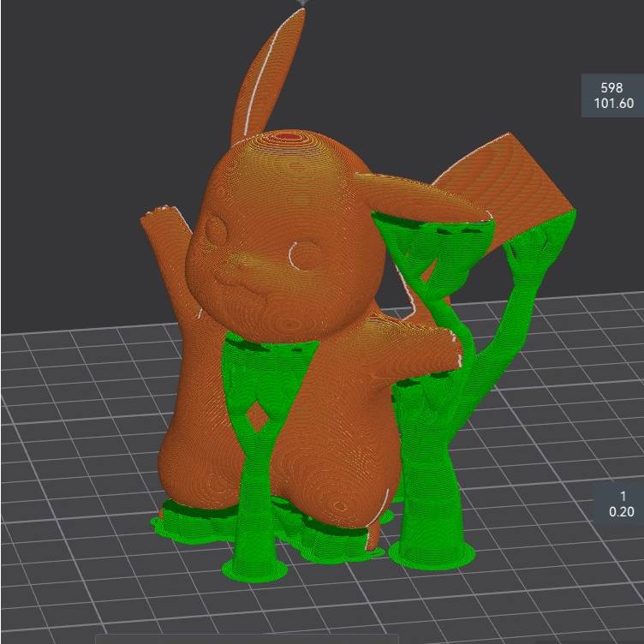Select the upper layer handle showing 598
The height and width of the screenshot is (644, 644).
[612, 95]
